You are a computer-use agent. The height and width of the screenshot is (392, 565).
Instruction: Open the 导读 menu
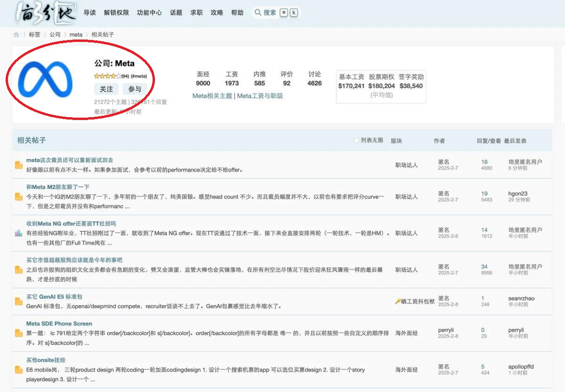tap(89, 13)
